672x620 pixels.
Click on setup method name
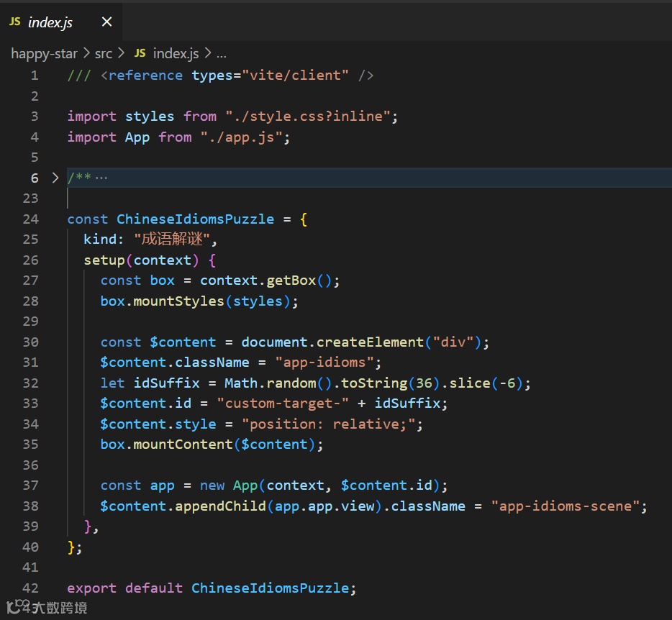[x=104, y=260]
